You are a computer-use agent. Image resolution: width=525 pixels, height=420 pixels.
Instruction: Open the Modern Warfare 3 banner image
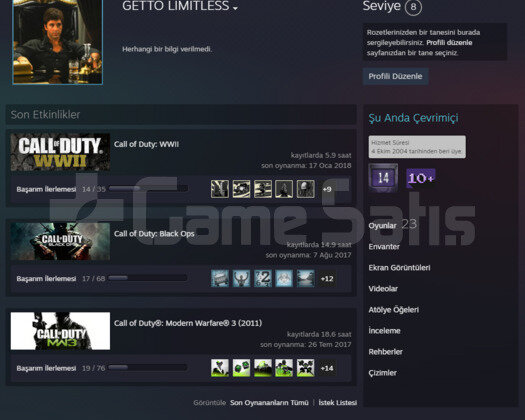click(60, 331)
